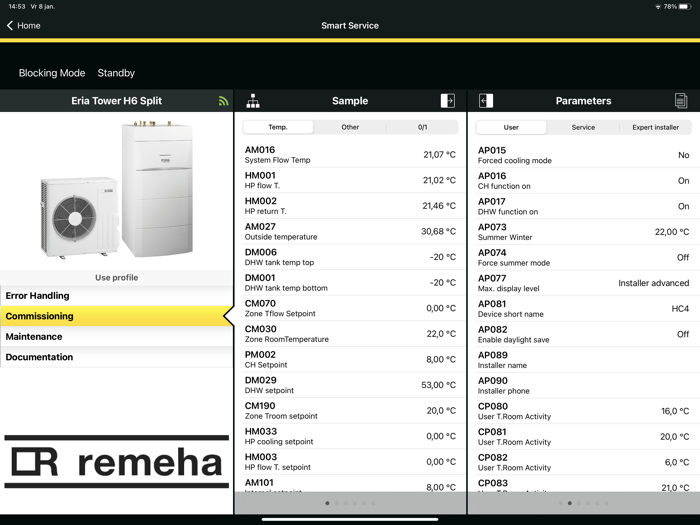
Task: Tap the Remeha logo
Action: [117, 462]
